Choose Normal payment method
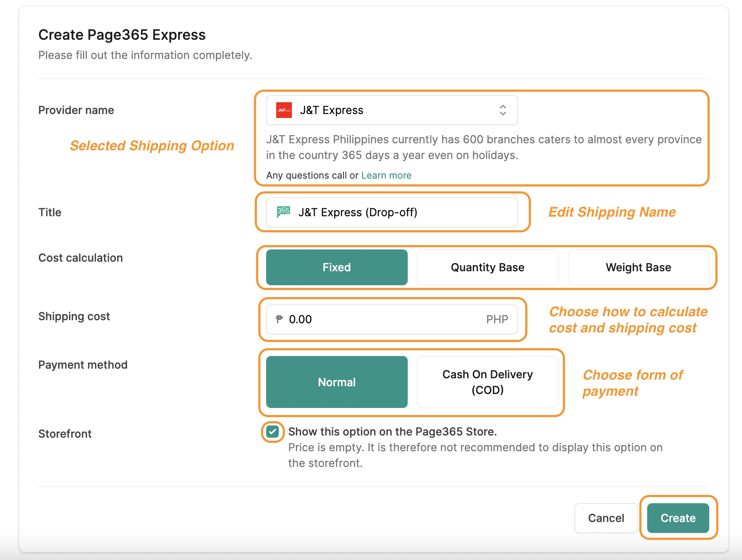This screenshot has width=742, height=560. pos(336,382)
